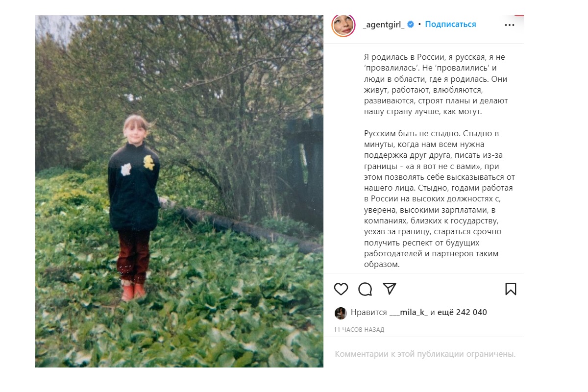
Task: Like the post with the heart icon
Action: [341, 289]
